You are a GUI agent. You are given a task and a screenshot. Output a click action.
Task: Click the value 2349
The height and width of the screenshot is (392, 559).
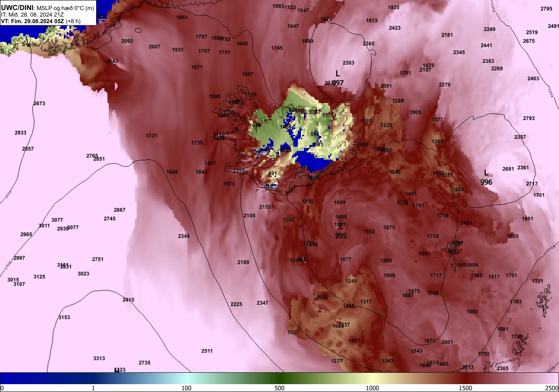tap(184, 236)
